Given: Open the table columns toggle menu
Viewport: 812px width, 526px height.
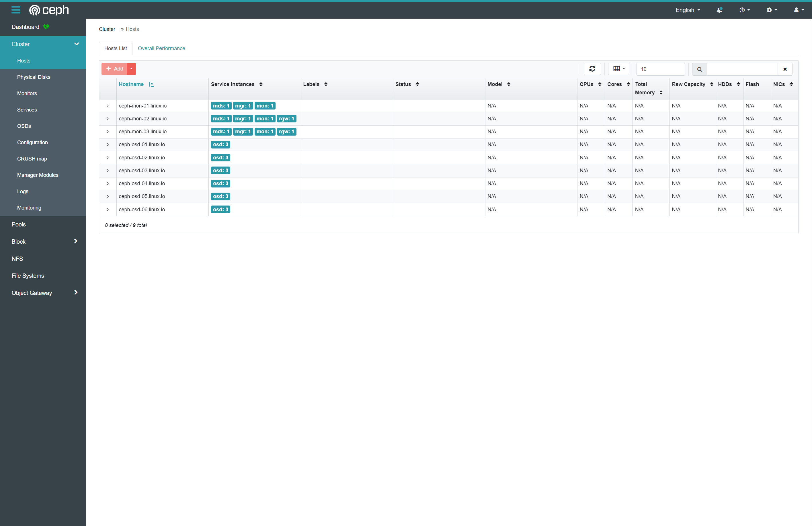Looking at the screenshot, I should 618,69.
